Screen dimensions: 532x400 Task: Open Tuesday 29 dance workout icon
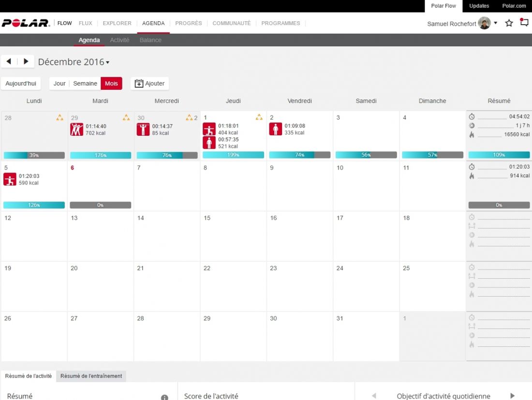76,129
